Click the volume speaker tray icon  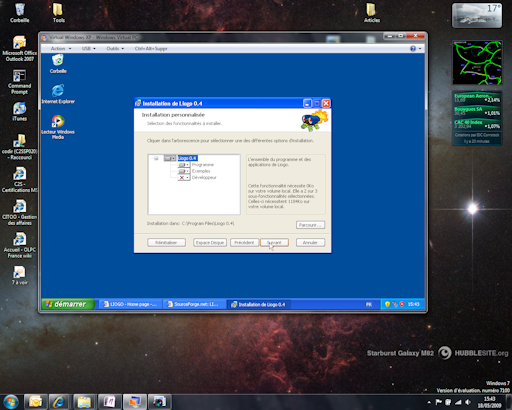point(468,402)
